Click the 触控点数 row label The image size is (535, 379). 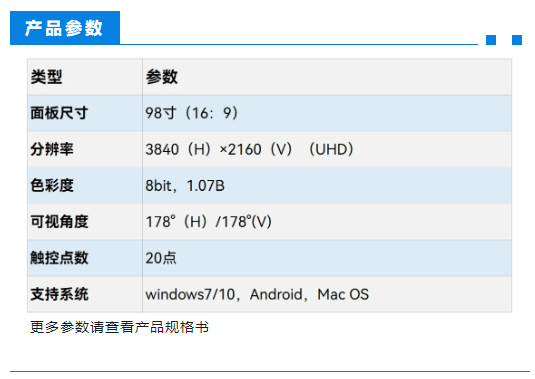(59, 258)
